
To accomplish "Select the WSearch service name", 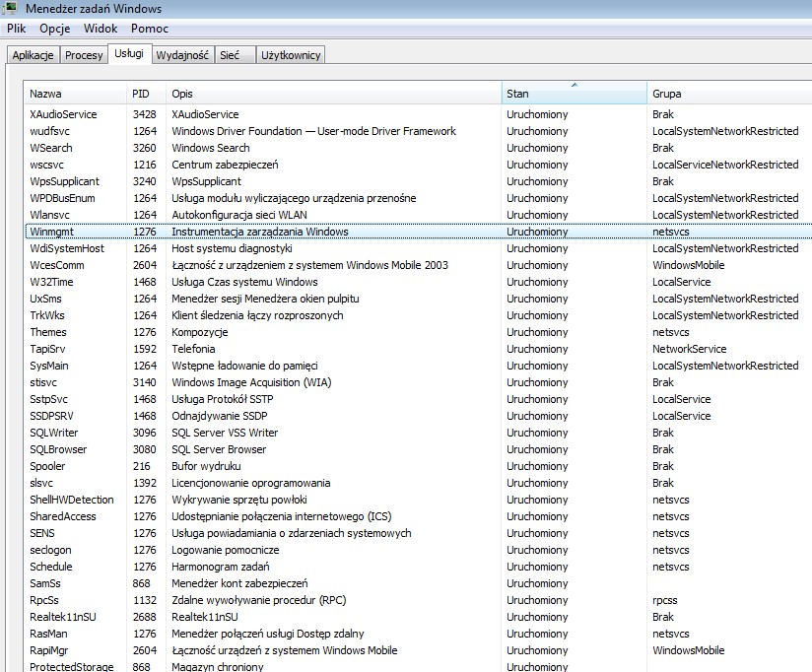I will click(x=51, y=148).
